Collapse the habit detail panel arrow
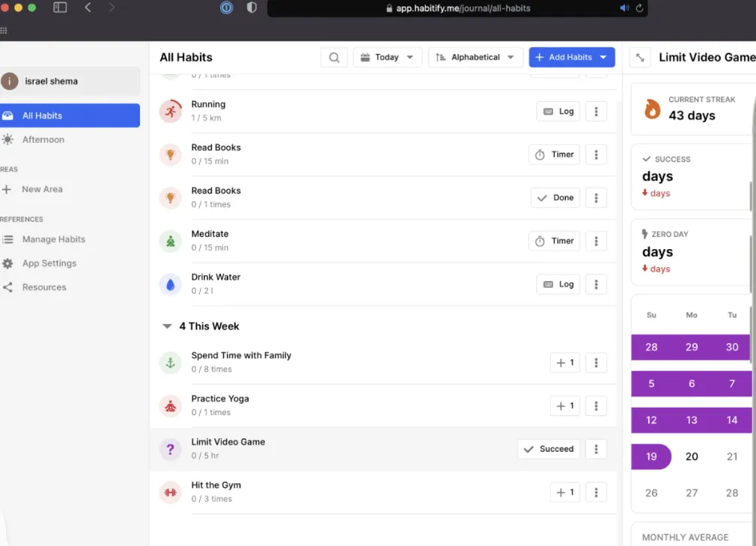The image size is (756, 546). coord(640,58)
